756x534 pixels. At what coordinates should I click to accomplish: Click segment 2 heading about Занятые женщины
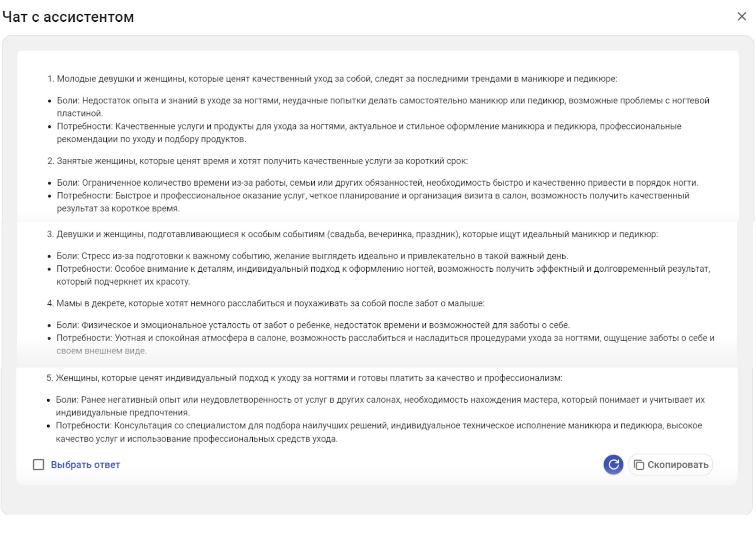tap(262, 161)
